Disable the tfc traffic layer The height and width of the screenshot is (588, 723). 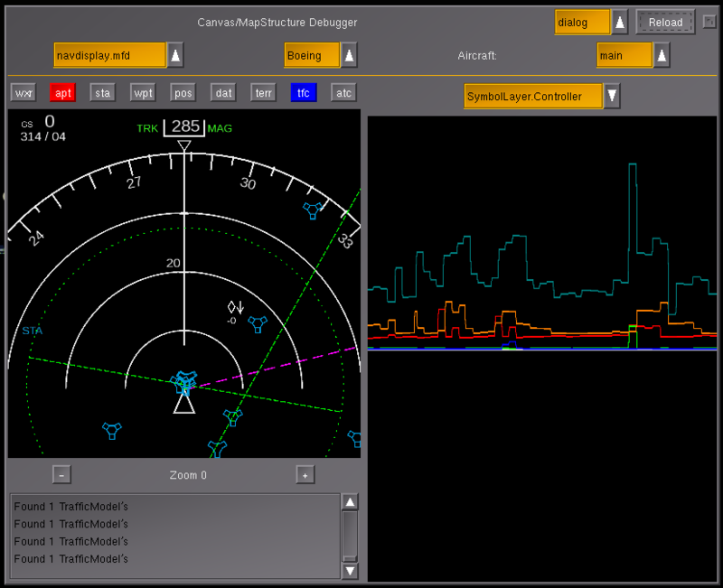[x=305, y=91]
